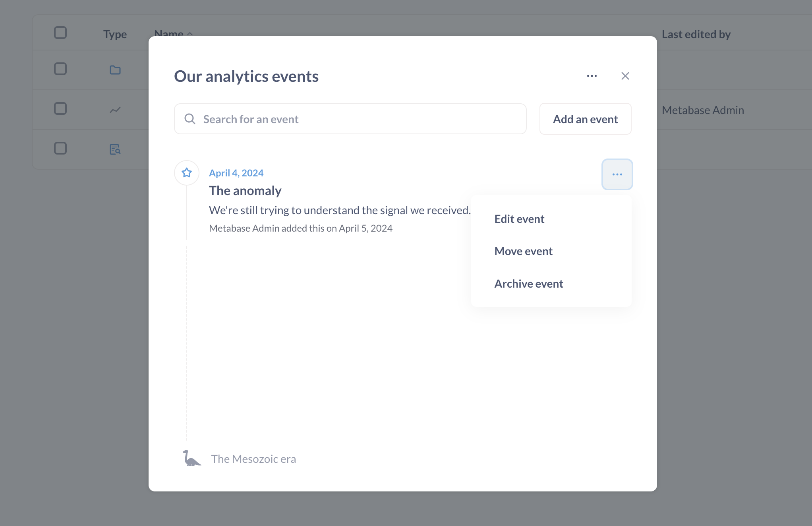Image resolution: width=812 pixels, height=526 pixels.
Task: Click the dinosaur Mesozoic era icon
Action: pyautogui.click(x=191, y=458)
